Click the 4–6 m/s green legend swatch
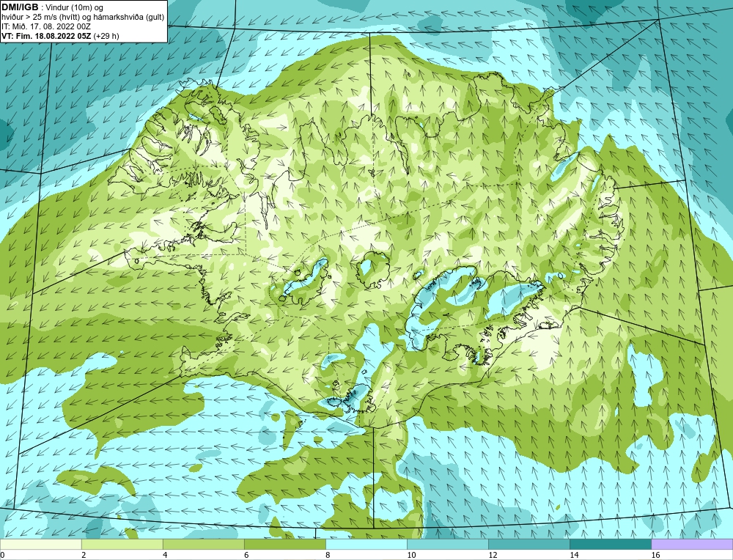733x560 pixels. click(x=203, y=545)
